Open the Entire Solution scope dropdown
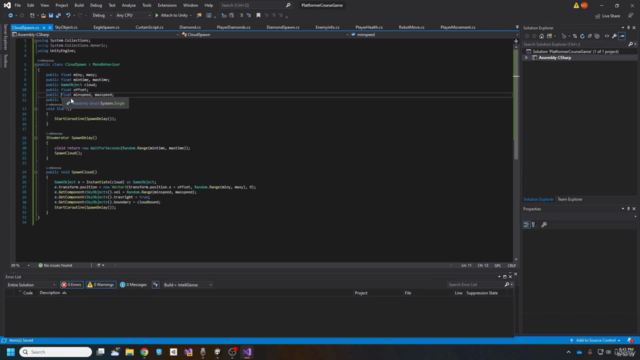640x360 pixels. [x=31, y=285]
